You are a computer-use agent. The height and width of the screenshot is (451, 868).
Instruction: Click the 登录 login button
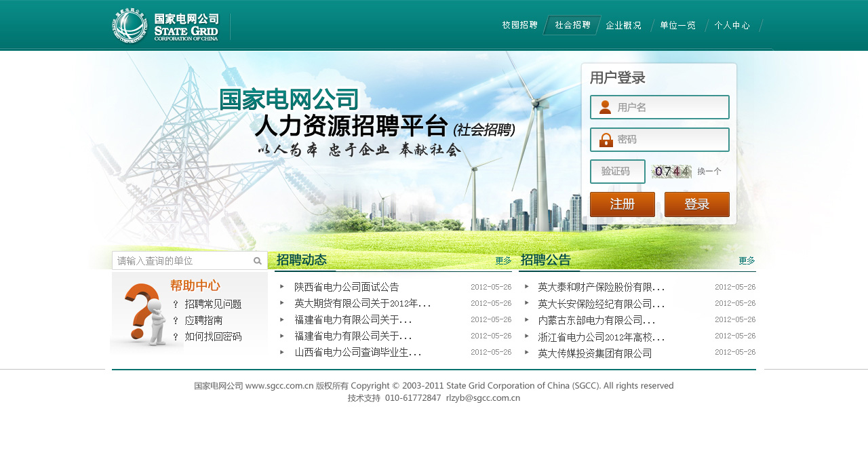pos(697,204)
